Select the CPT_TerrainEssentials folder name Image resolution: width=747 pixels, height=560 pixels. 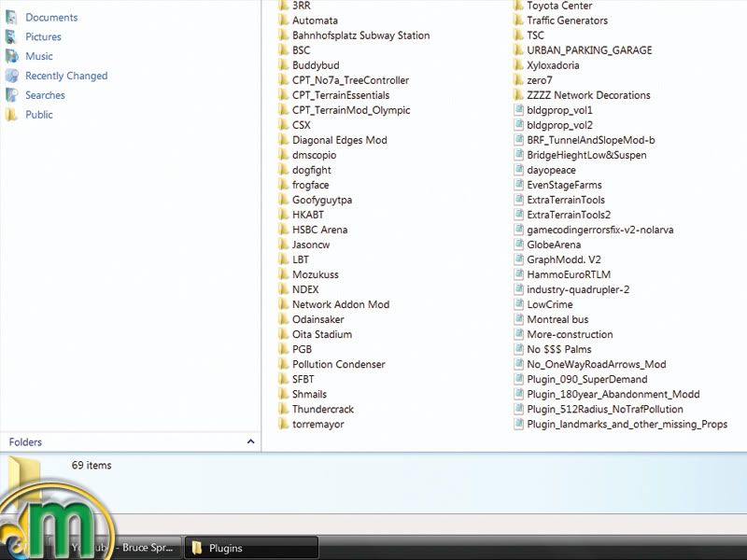(341, 95)
